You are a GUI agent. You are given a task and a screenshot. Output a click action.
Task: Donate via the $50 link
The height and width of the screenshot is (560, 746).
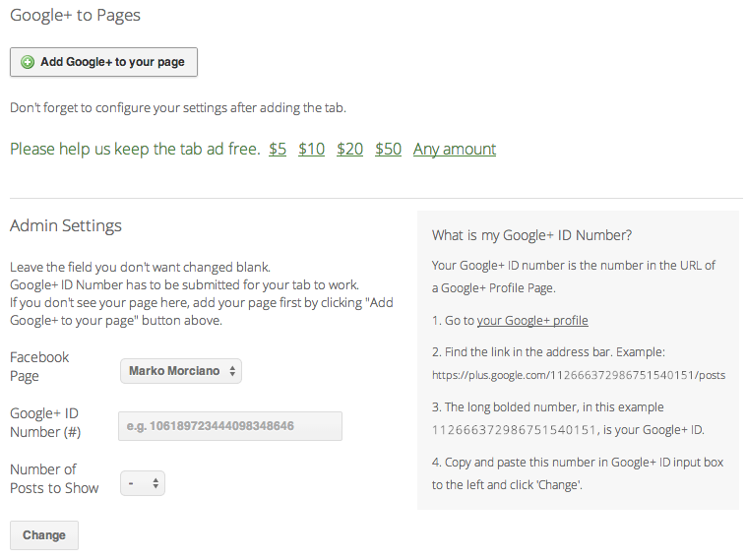[x=388, y=149]
